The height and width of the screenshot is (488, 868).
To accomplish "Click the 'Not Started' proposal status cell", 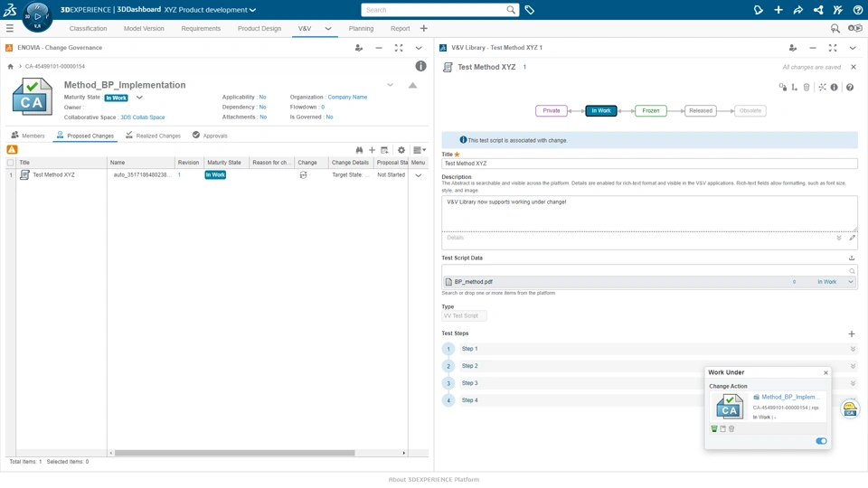I will [x=391, y=174].
